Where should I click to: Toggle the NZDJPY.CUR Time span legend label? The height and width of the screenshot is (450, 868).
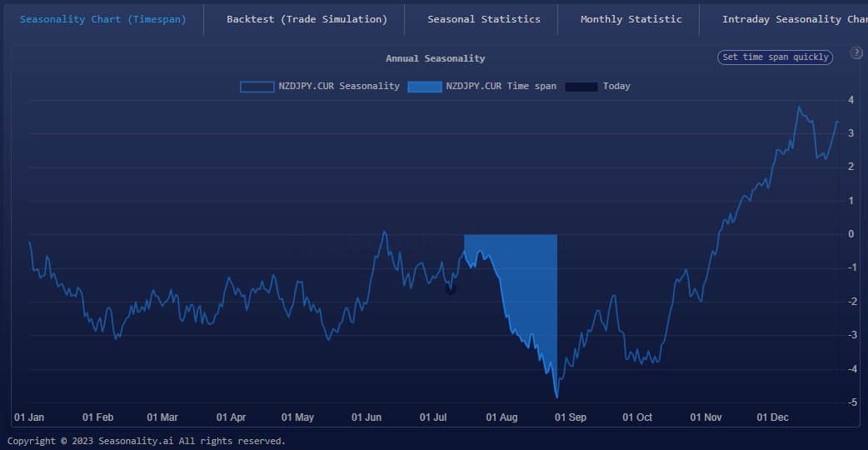[501, 87]
